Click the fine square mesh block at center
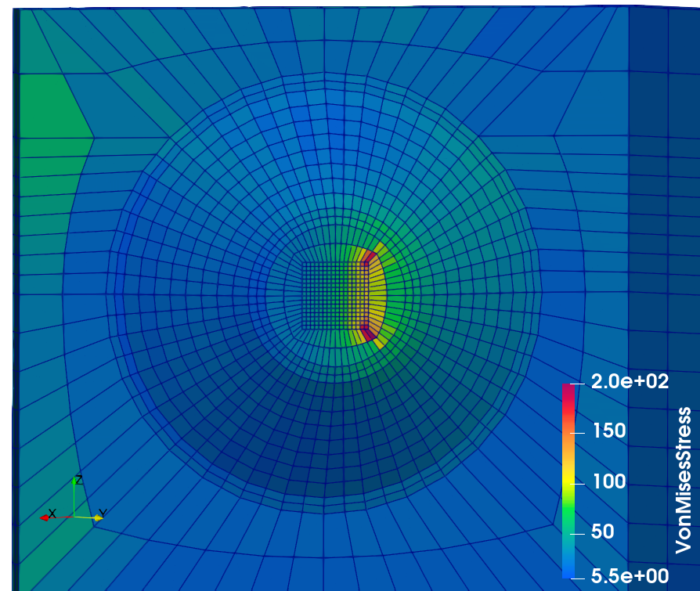The image size is (700, 591). [x=335, y=296]
